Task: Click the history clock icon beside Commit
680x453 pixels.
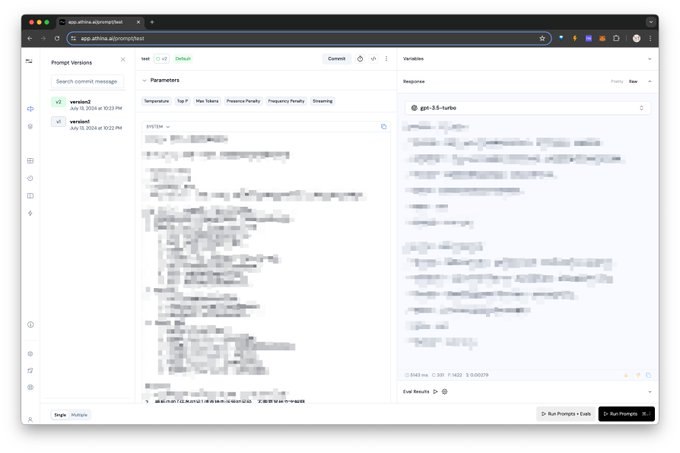Action: [x=360, y=59]
